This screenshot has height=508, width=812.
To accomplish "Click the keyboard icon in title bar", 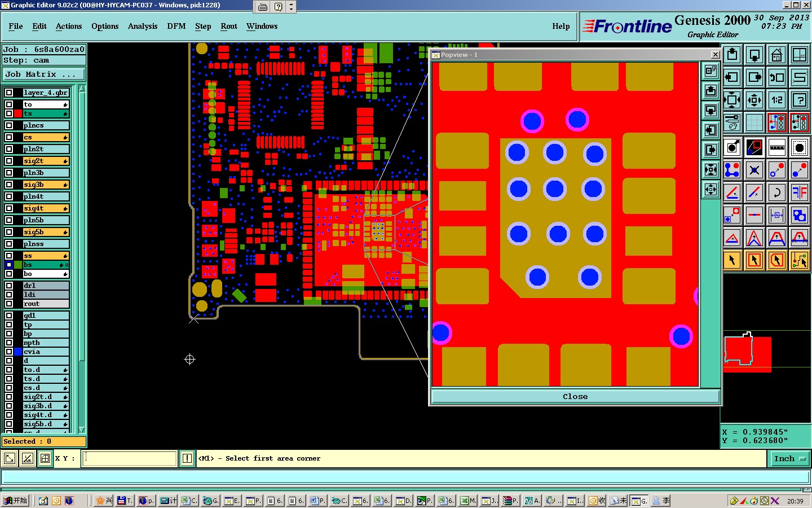I will (263, 7).
